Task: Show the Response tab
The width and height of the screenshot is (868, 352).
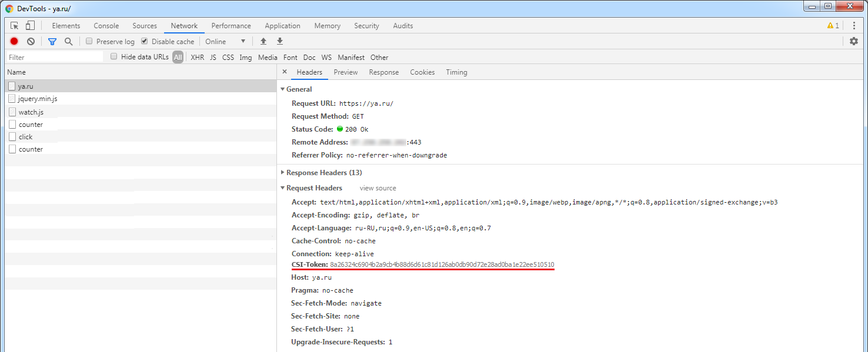Action: point(384,72)
